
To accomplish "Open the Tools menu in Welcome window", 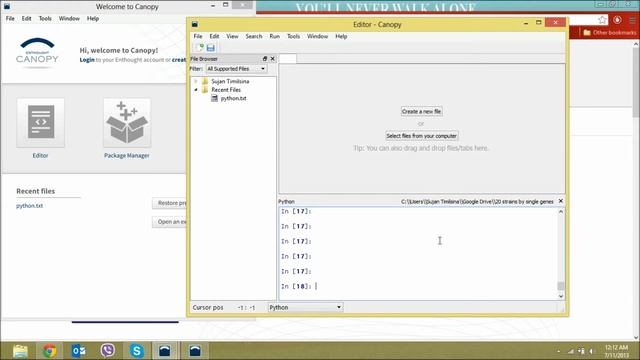I will 45,18.
